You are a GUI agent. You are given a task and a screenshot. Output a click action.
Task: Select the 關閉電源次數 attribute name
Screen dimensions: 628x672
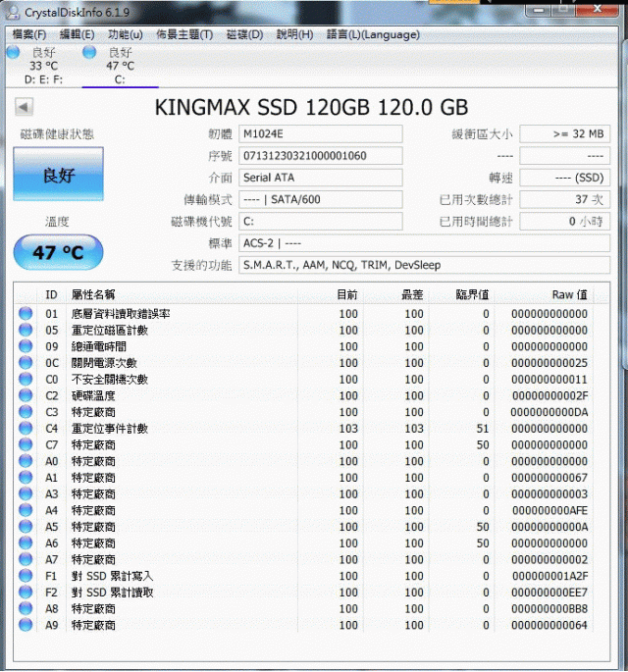(x=104, y=363)
